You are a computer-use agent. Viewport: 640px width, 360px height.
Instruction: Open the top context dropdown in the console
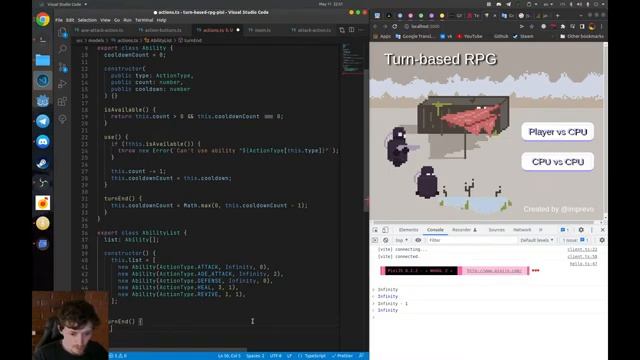click(402, 240)
